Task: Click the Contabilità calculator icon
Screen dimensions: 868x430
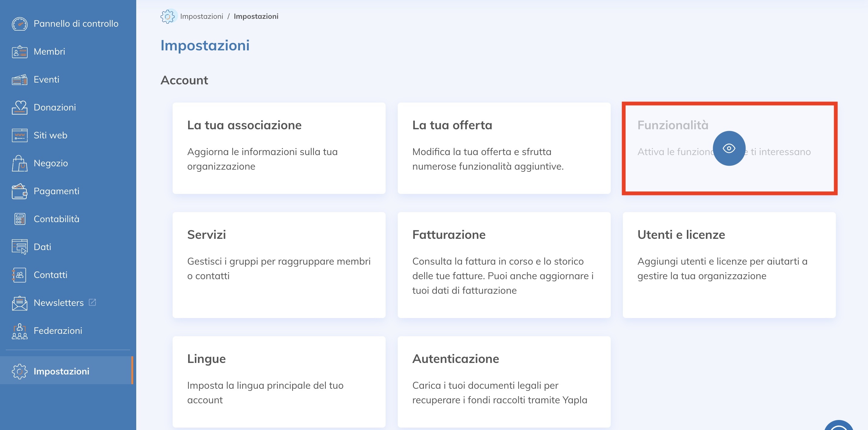Action: coord(19,219)
